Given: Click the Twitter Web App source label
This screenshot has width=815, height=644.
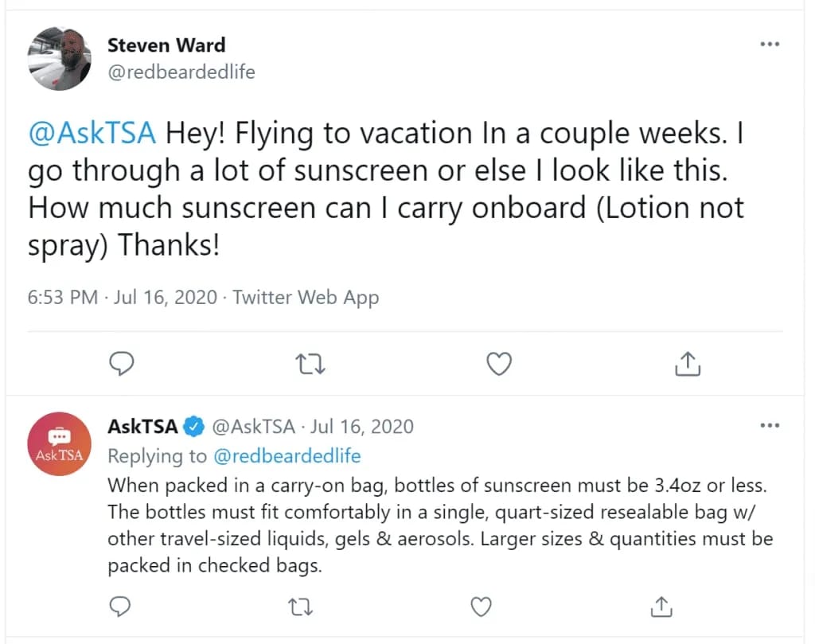Looking at the screenshot, I should tap(306, 298).
